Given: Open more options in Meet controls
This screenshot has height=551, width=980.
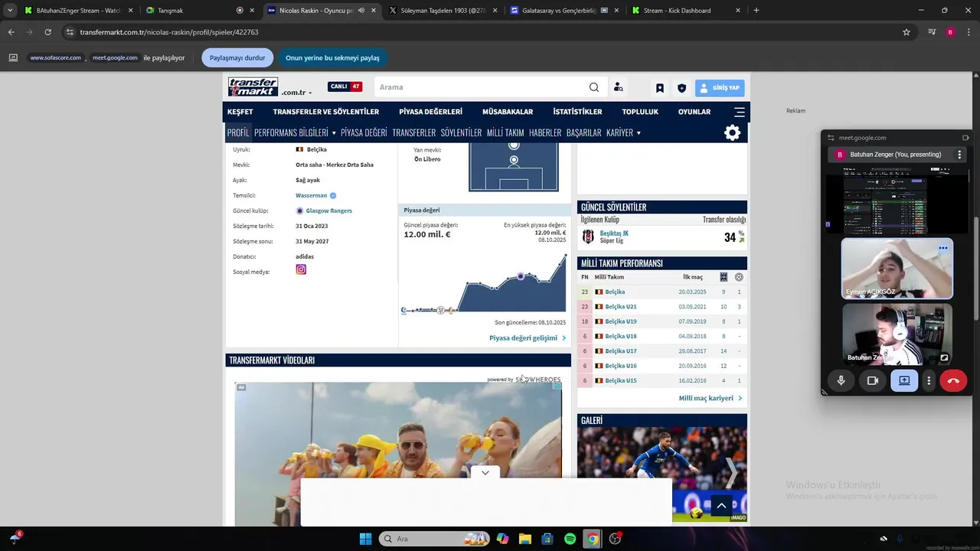Looking at the screenshot, I should [929, 380].
